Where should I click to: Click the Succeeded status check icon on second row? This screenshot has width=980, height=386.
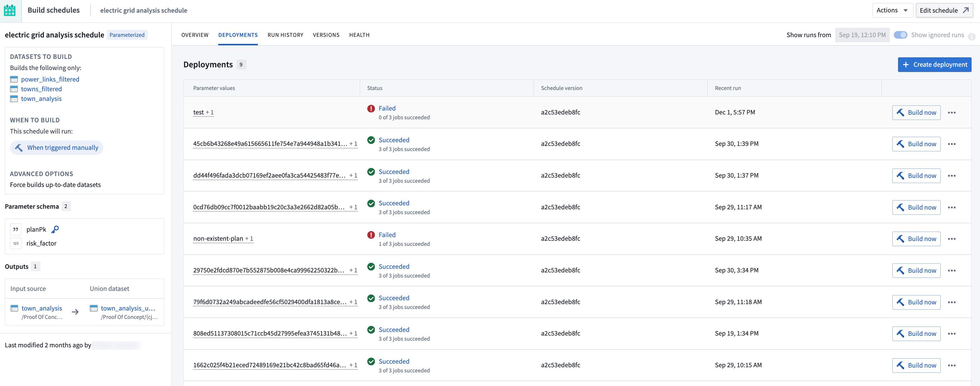(x=371, y=140)
